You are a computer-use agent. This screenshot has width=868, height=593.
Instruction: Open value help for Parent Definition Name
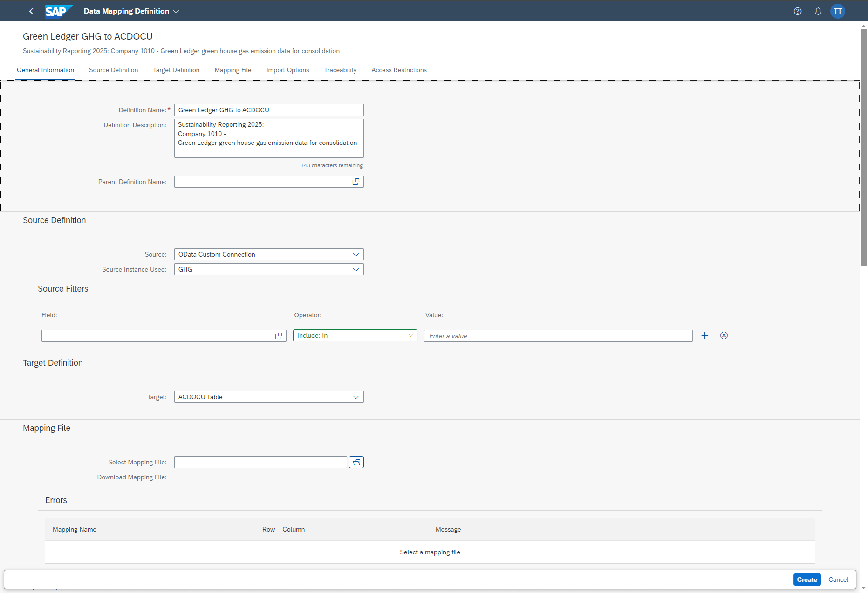pyautogui.click(x=356, y=182)
